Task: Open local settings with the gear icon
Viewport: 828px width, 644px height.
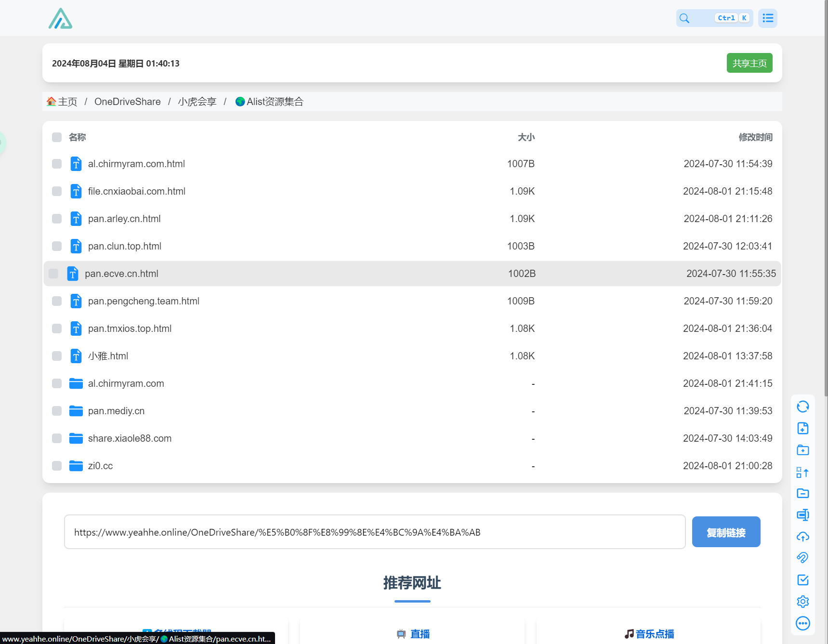Action: (803, 602)
